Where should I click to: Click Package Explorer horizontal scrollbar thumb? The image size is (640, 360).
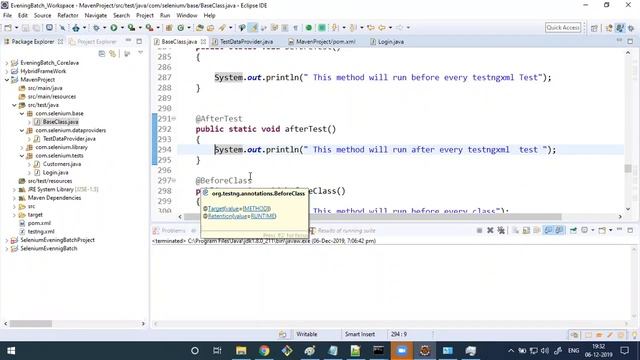click(31, 324)
